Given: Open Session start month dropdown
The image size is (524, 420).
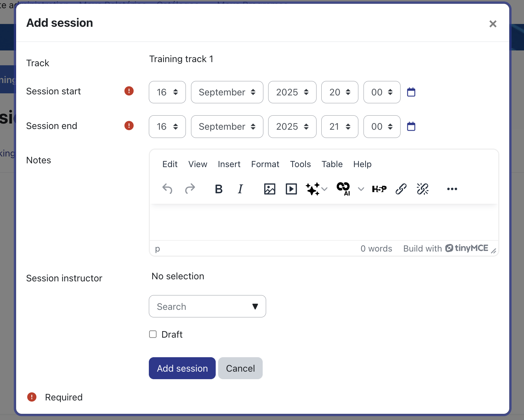Looking at the screenshot, I should [227, 92].
